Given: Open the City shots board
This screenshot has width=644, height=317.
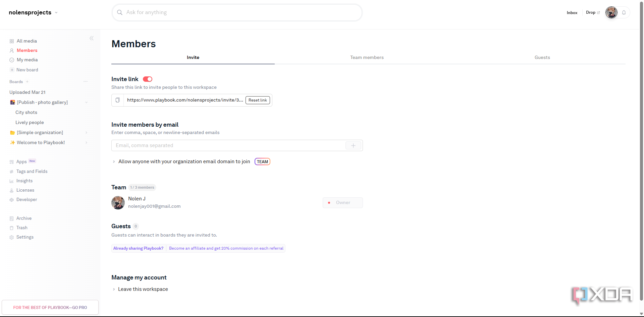Looking at the screenshot, I should 26,113.
